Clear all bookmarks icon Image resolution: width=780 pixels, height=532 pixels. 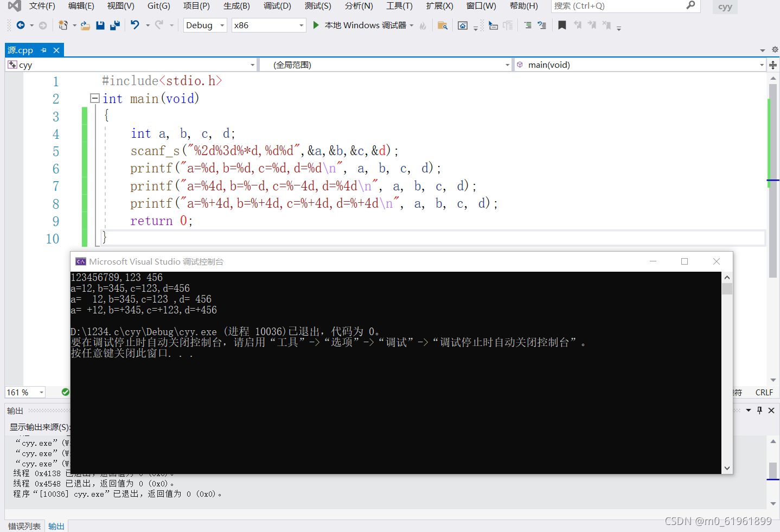coord(606,25)
